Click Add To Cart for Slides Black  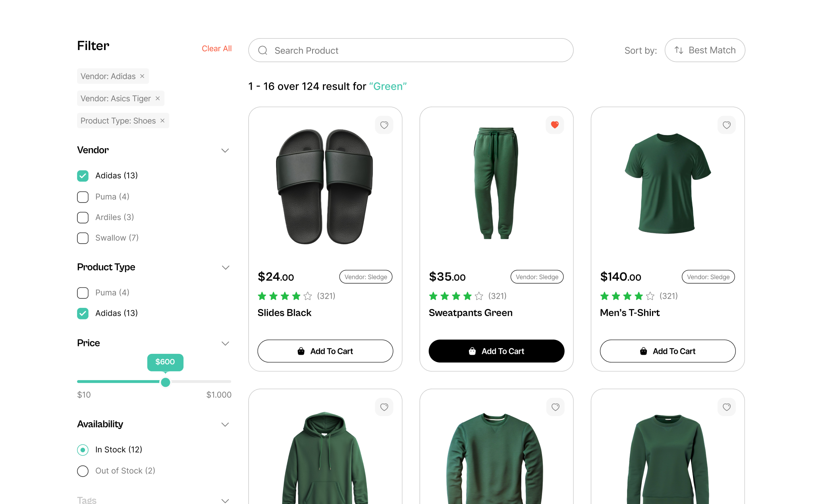[x=325, y=351]
